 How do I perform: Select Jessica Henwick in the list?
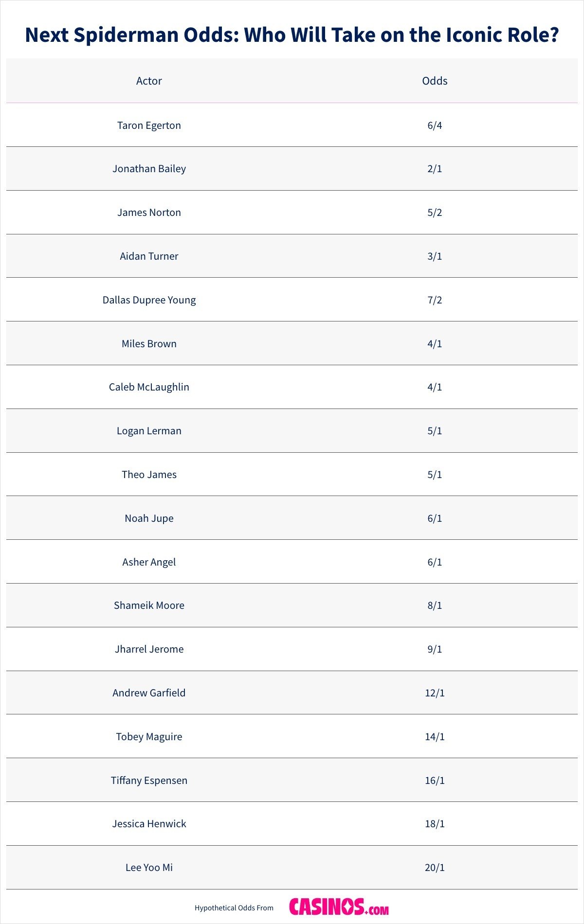tap(149, 824)
